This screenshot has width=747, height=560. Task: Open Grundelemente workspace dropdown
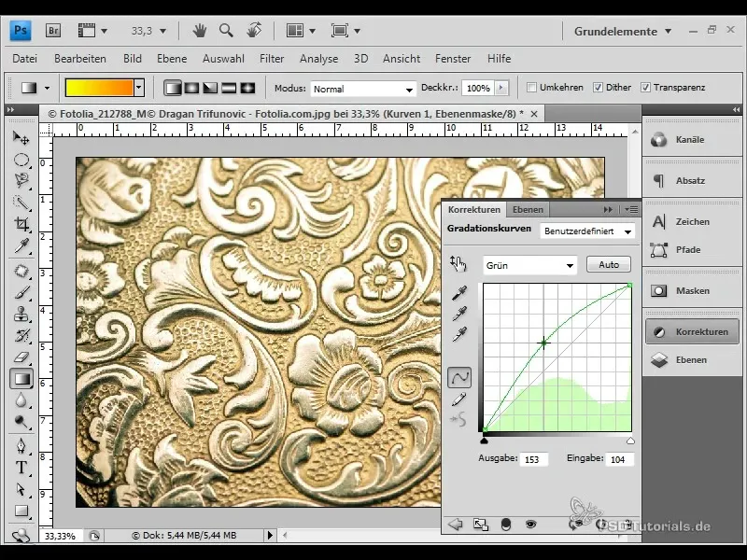click(622, 32)
